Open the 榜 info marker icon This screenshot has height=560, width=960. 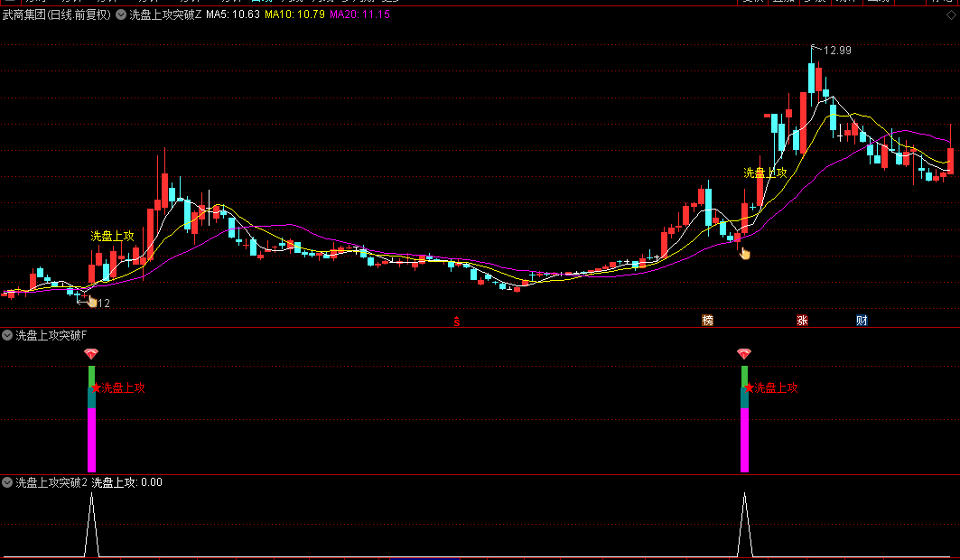pyautogui.click(x=707, y=320)
